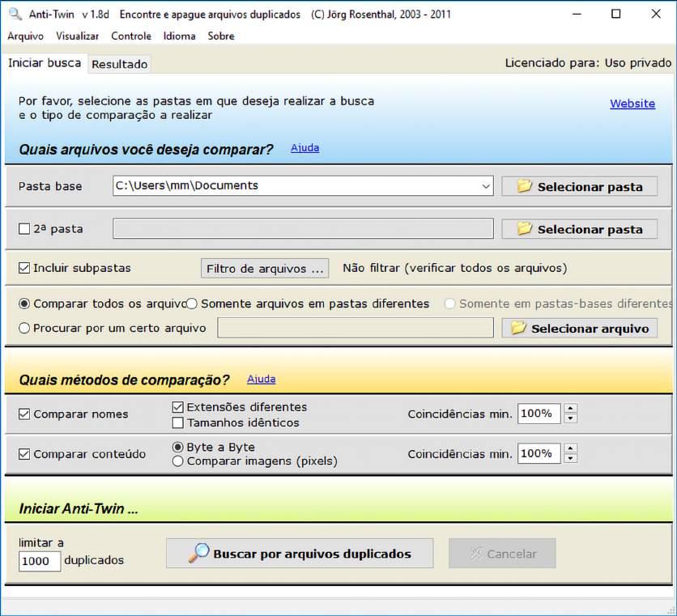677x616 pixels.
Task: Toggle the Comparar conteúdo checkbox
Action: tap(24, 454)
